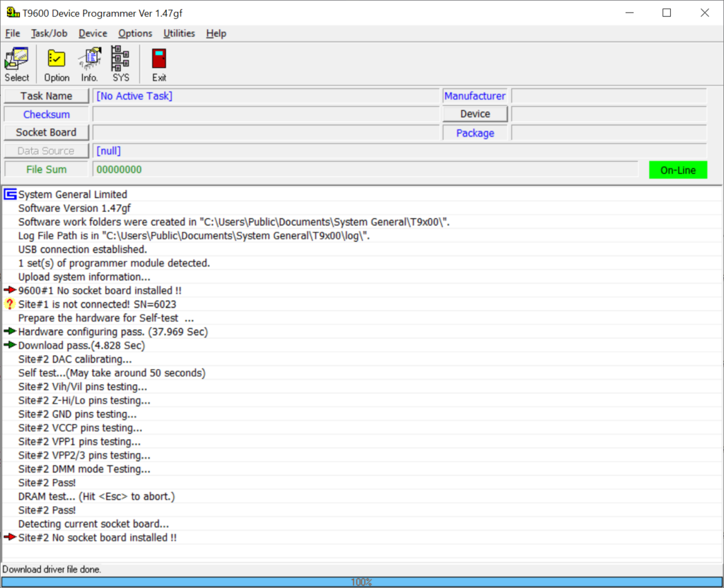The image size is (724, 588).
Task: Click green arrow beside Download pass
Action: (10, 345)
